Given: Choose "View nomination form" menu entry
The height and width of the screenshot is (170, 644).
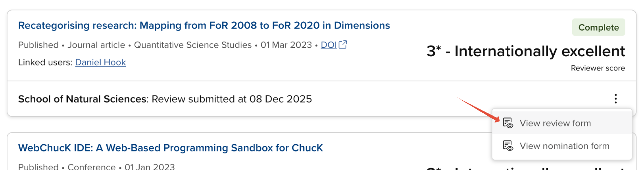Looking at the screenshot, I should point(564,146).
